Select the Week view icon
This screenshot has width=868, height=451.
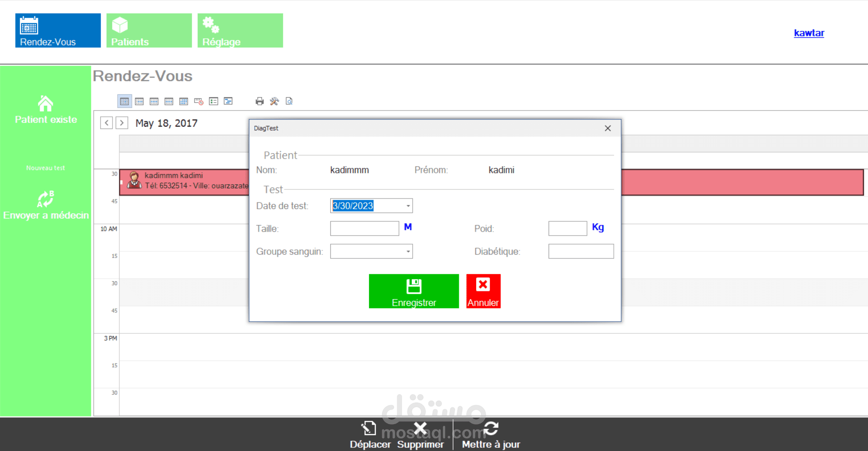point(154,101)
